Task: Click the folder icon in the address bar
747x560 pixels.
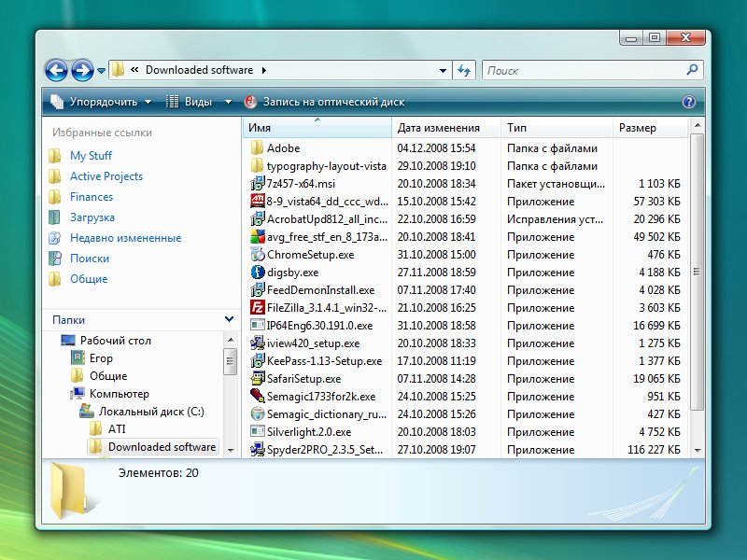Action: coord(119,70)
